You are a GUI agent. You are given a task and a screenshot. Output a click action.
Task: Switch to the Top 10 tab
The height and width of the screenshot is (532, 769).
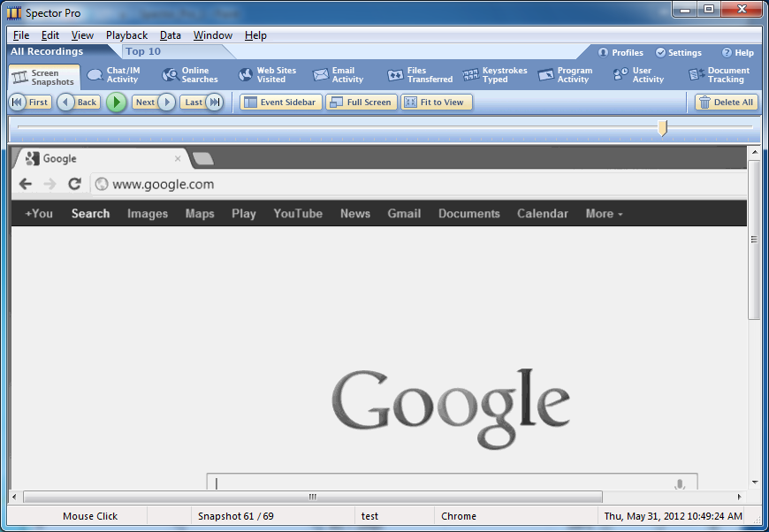pyautogui.click(x=143, y=51)
